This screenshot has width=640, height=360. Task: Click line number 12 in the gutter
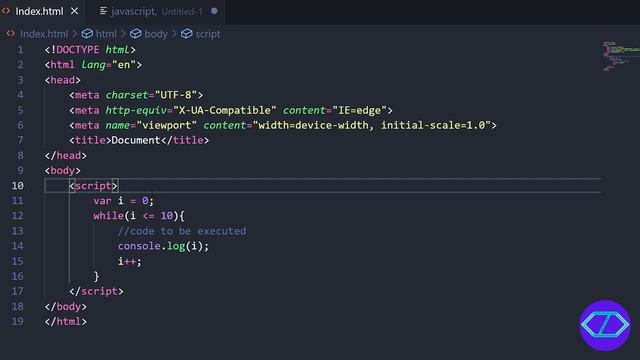pyautogui.click(x=18, y=216)
